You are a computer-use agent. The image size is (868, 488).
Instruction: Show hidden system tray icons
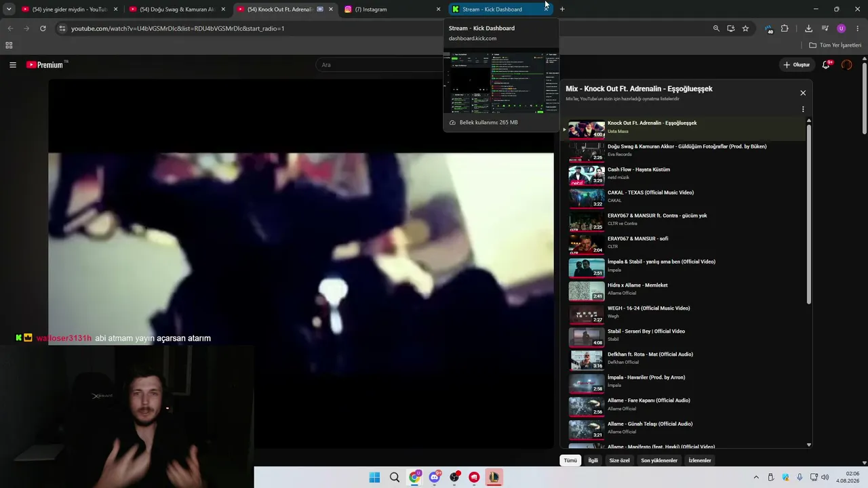[x=757, y=477]
